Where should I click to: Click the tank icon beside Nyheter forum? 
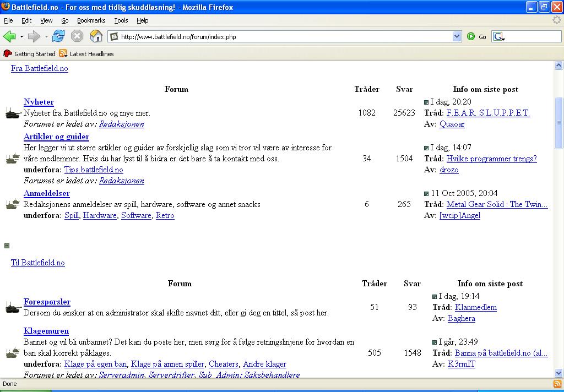point(13,113)
